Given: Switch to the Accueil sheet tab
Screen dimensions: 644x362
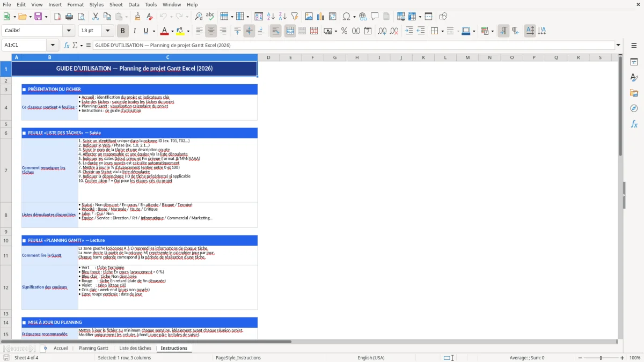Looking at the screenshot, I should click(x=61, y=348).
